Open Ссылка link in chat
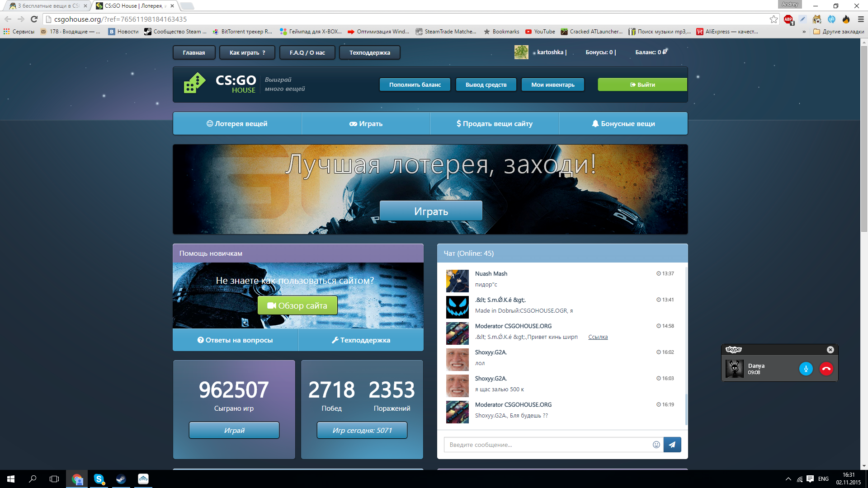The image size is (868, 488). (598, 337)
